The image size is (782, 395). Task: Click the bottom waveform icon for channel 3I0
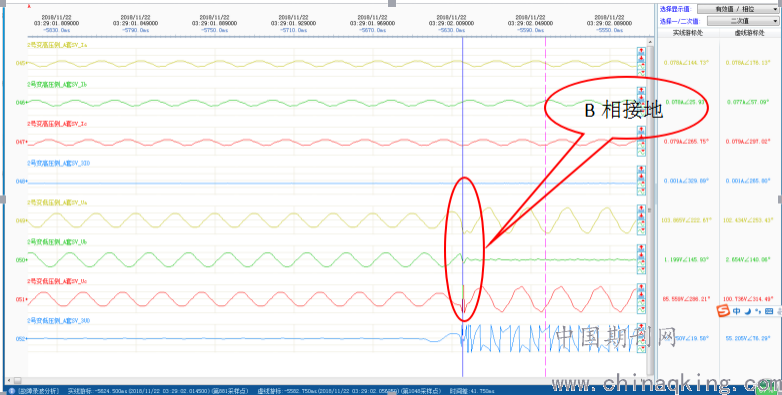pos(642,191)
